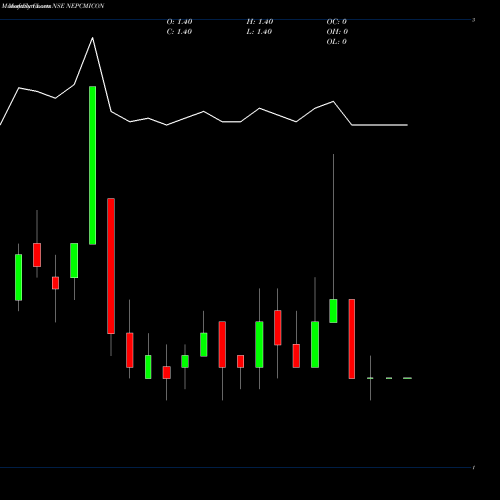
Task: Click the lower price axis label '1'
Action: coord(473,468)
